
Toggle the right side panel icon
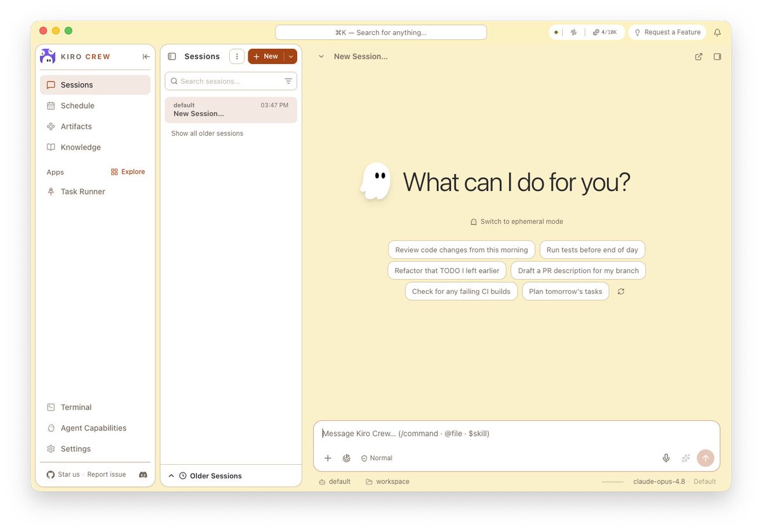click(x=718, y=57)
